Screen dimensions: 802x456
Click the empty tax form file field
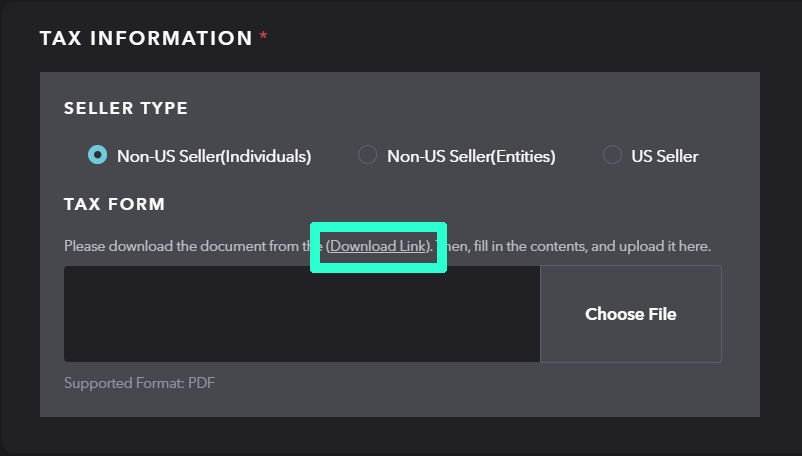pyautogui.click(x=302, y=314)
